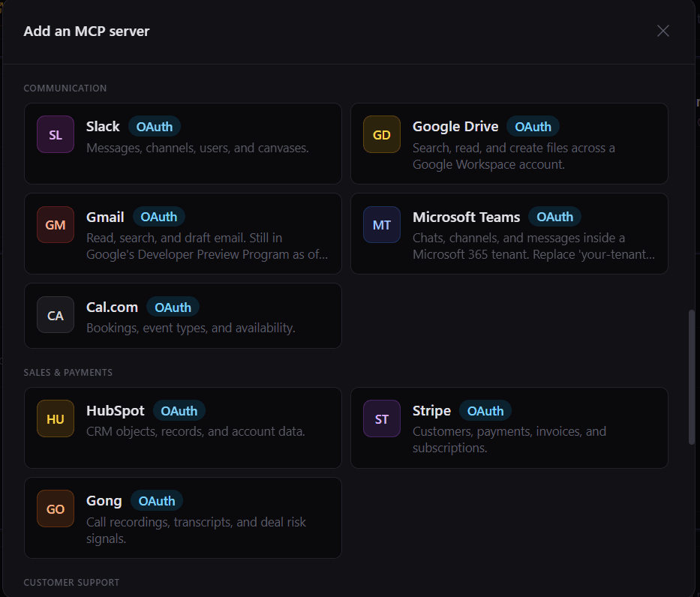700x597 pixels.
Task: Click the CUSTOMER SUPPORT section heading
Action: [x=71, y=583]
